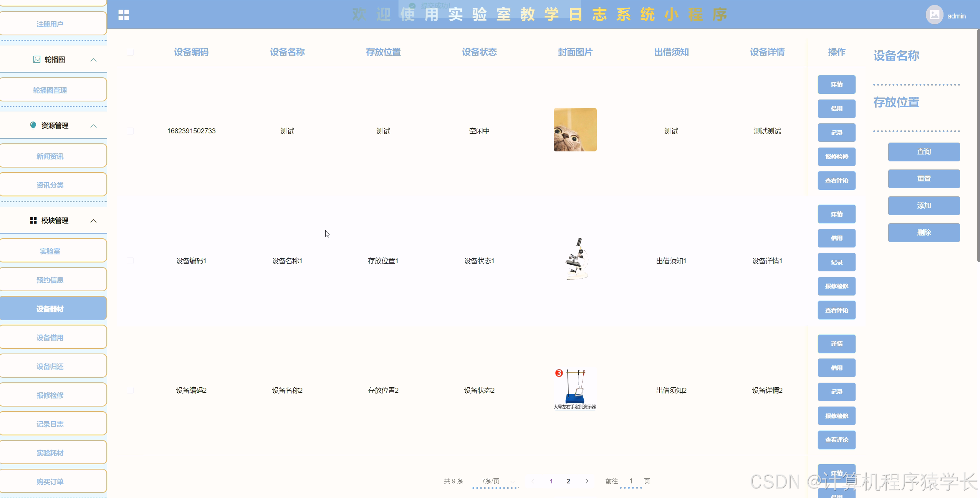Click 借用 for 设备编码1 row
Screen dimensions: 980x498
click(837, 238)
